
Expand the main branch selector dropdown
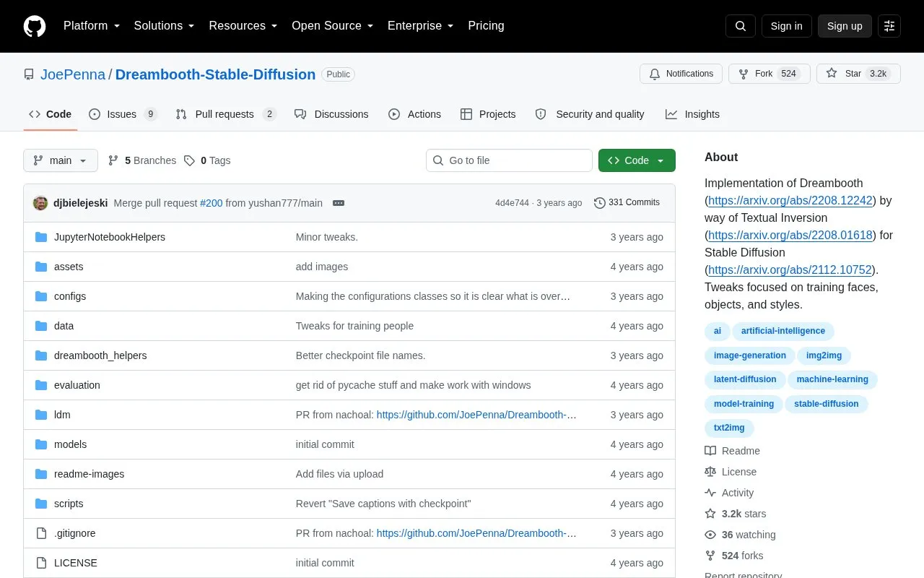(x=61, y=160)
